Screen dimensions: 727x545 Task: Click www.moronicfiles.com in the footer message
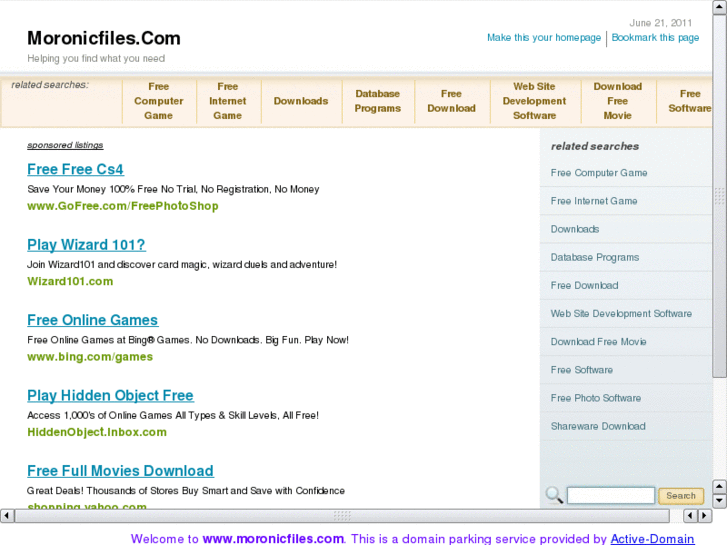coord(274,539)
